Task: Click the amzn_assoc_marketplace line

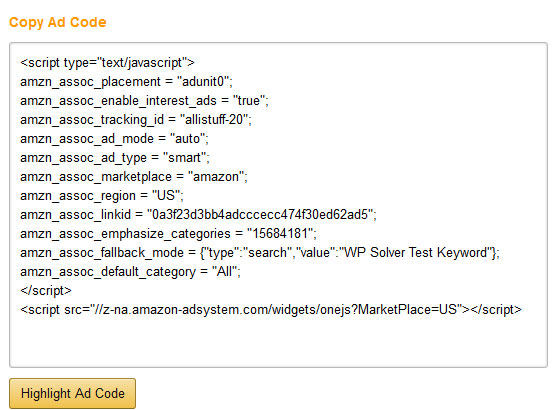Action: [x=134, y=176]
